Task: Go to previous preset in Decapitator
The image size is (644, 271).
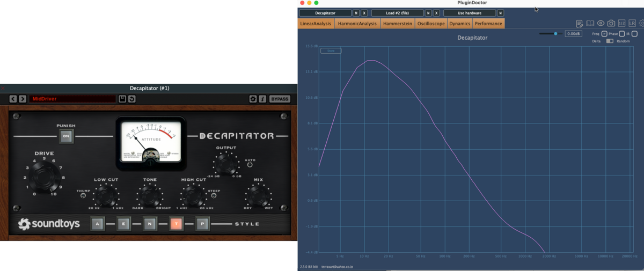Action: click(13, 99)
